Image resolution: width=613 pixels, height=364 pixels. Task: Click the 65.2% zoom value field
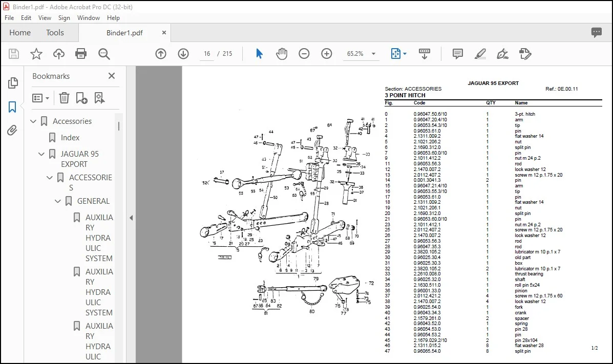(x=355, y=54)
